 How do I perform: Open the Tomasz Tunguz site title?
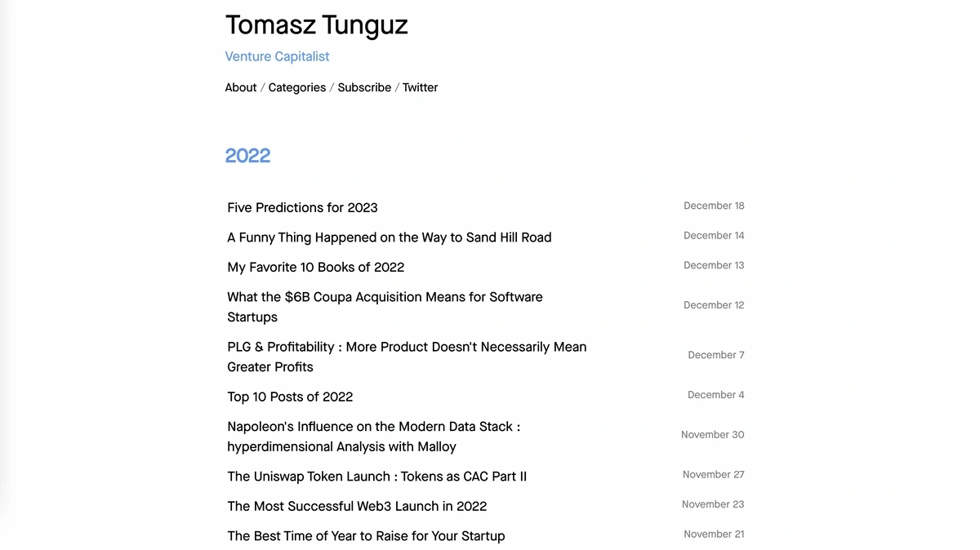316,25
